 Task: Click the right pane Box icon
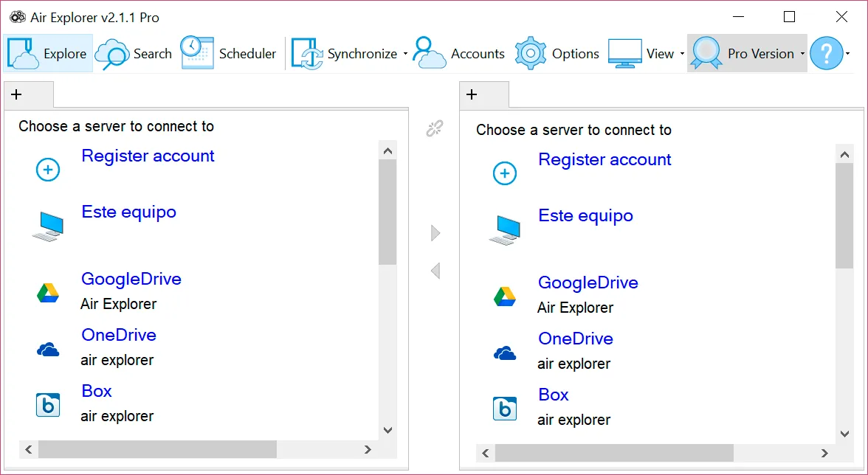click(505, 409)
